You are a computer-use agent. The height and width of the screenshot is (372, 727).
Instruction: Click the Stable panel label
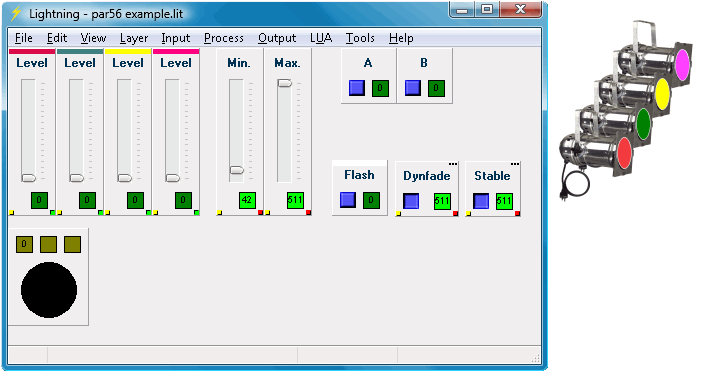pyautogui.click(x=492, y=176)
